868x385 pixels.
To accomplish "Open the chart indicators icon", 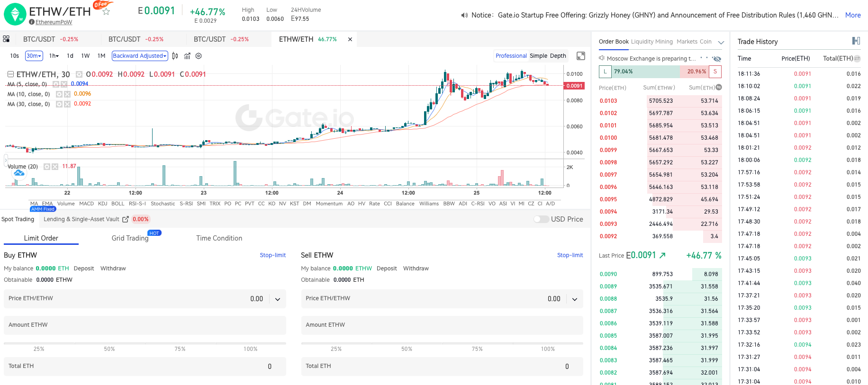I will [187, 56].
